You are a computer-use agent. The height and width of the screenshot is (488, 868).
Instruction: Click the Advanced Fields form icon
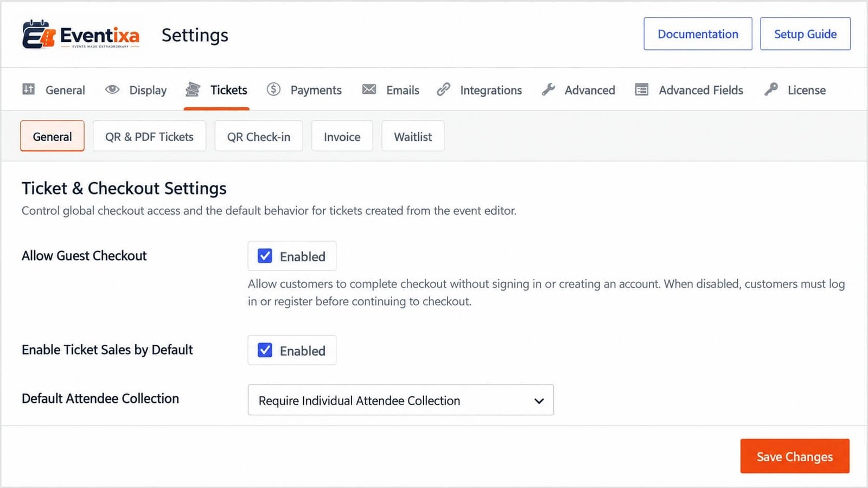[642, 90]
